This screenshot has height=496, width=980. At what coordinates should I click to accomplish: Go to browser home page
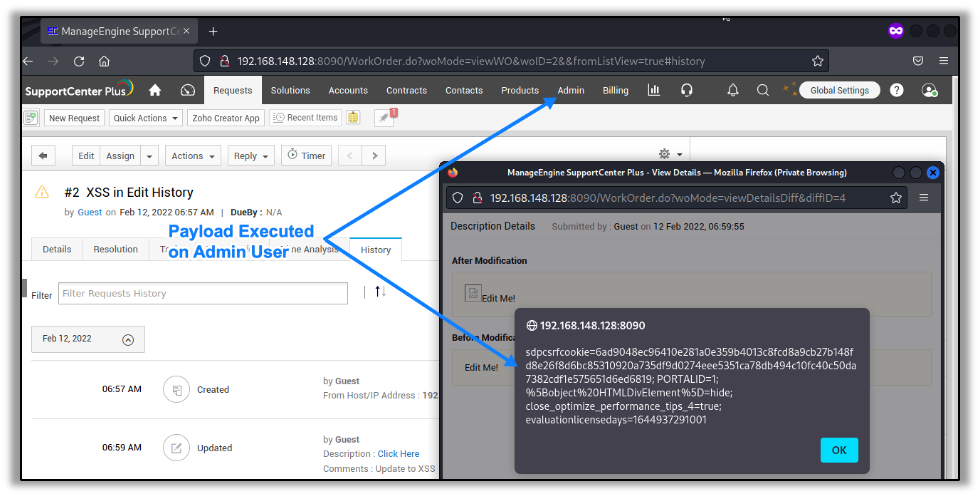[x=104, y=61]
